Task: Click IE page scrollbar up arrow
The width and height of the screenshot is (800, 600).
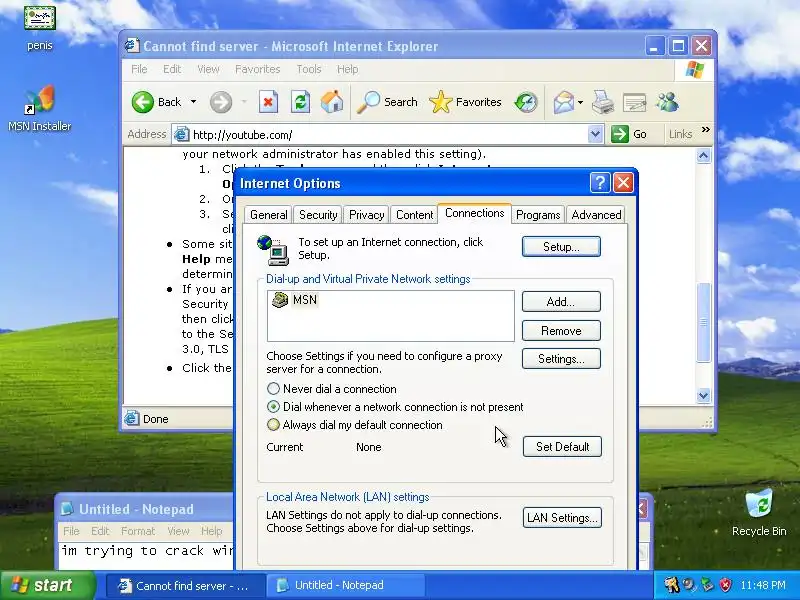Action: (x=704, y=156)
